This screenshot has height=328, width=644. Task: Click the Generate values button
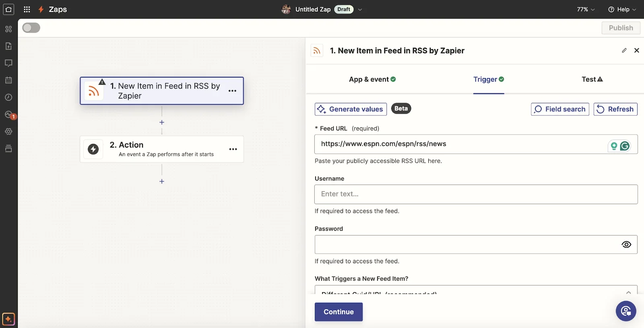tap(351, 109)
